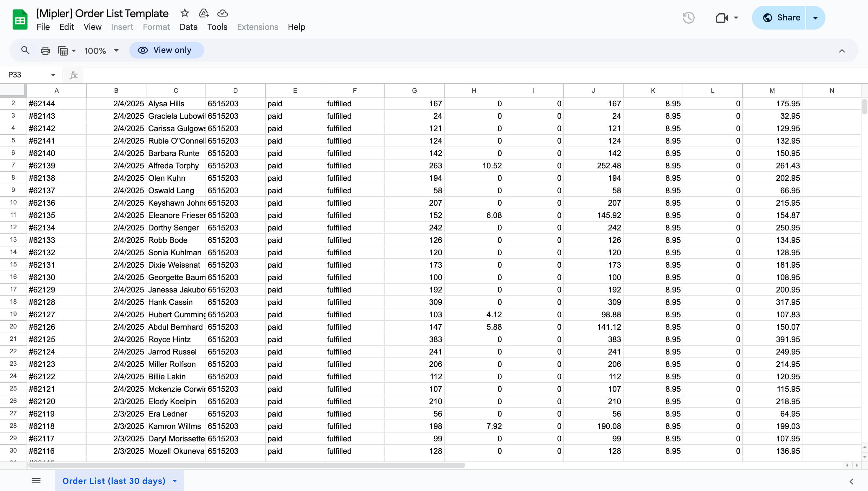
Task: Print the spreadsheet
Action: click(45, 51)
